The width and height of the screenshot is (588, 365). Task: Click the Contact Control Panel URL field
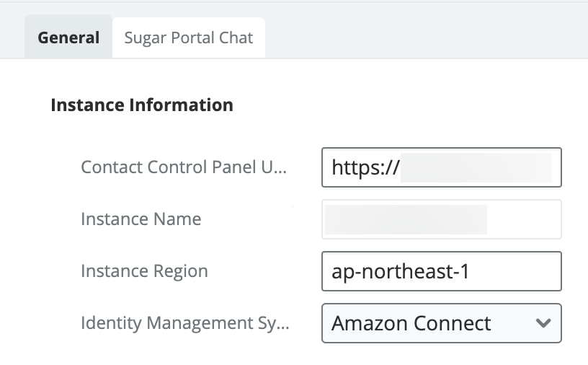[441, 167]
